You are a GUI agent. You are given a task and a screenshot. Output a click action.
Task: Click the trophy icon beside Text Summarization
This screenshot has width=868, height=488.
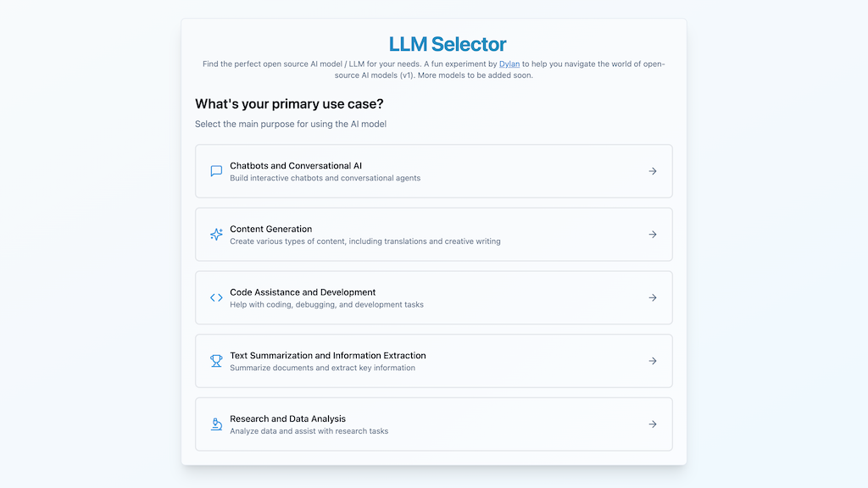pos(216,361)
